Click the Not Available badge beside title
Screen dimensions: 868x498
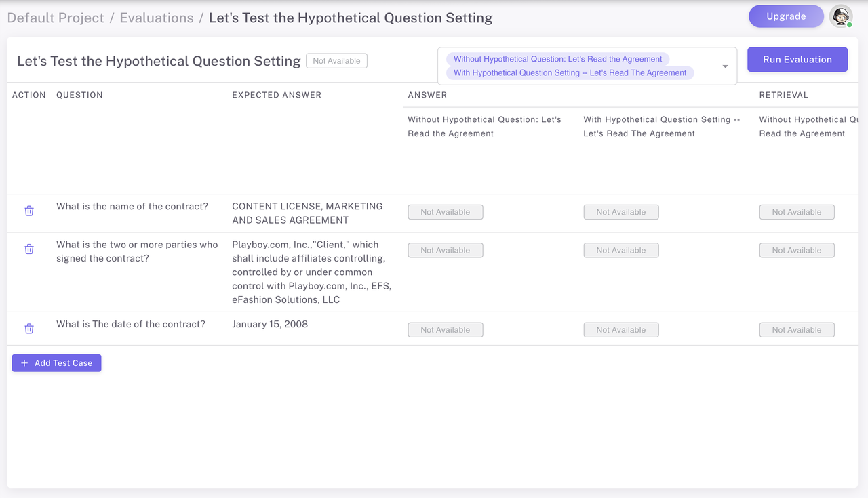tap(336, 61)
